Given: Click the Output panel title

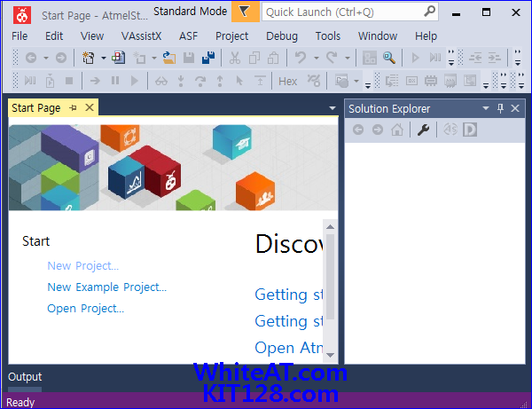Looking at the screenshot, I should [x=25, y=377].
